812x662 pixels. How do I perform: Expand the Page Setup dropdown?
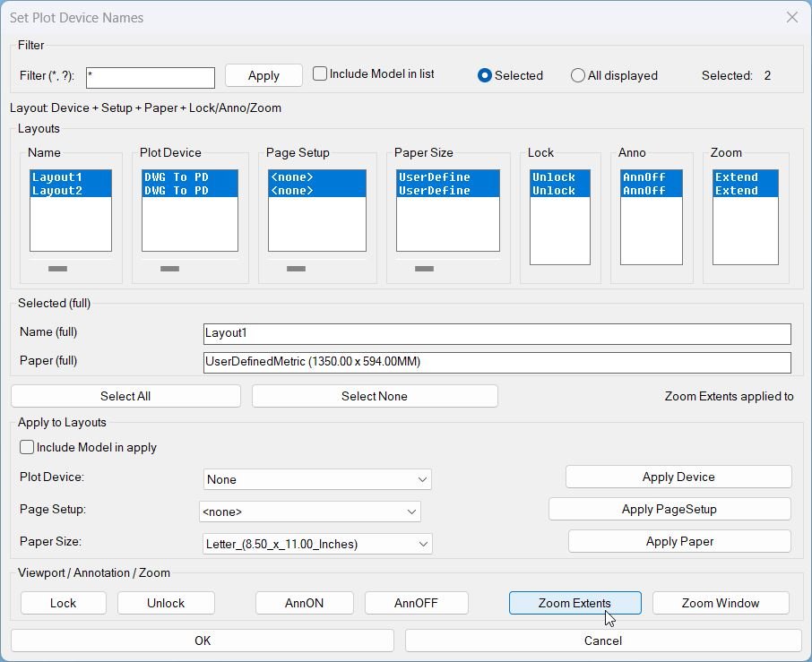(x=309, y=512)
